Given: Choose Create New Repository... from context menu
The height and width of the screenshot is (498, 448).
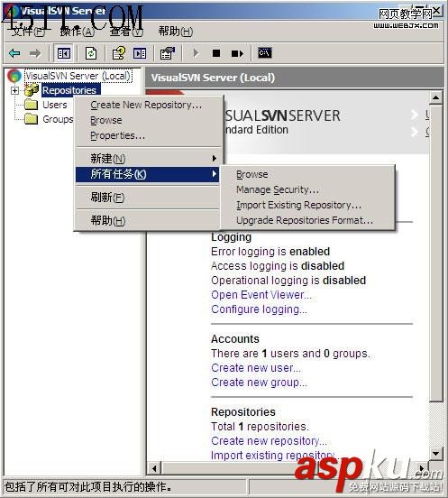Looking at the screenshot, I should (x=147, y=105).
